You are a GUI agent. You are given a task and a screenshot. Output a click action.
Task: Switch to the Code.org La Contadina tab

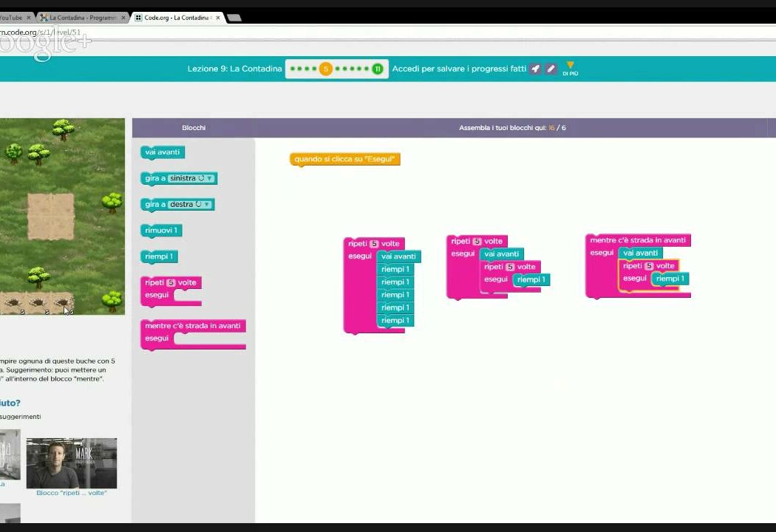tap(174, 18)
